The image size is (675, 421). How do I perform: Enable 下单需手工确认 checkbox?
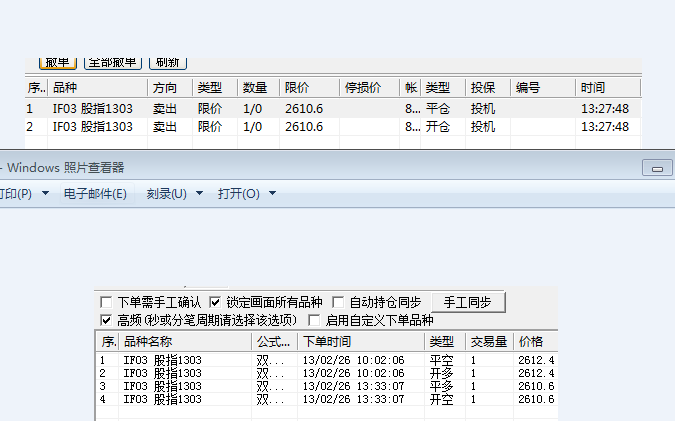coord(107,302)
